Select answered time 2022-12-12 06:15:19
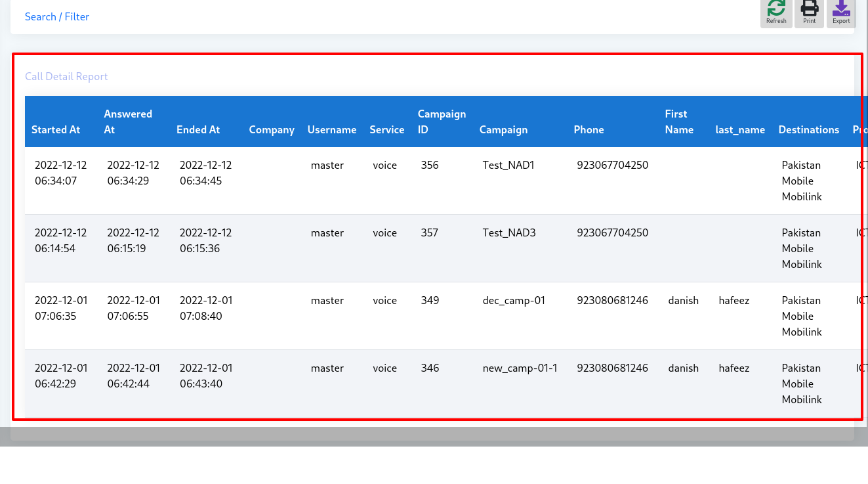Screen dimensions: 868x484 click(x=133, y=240)
